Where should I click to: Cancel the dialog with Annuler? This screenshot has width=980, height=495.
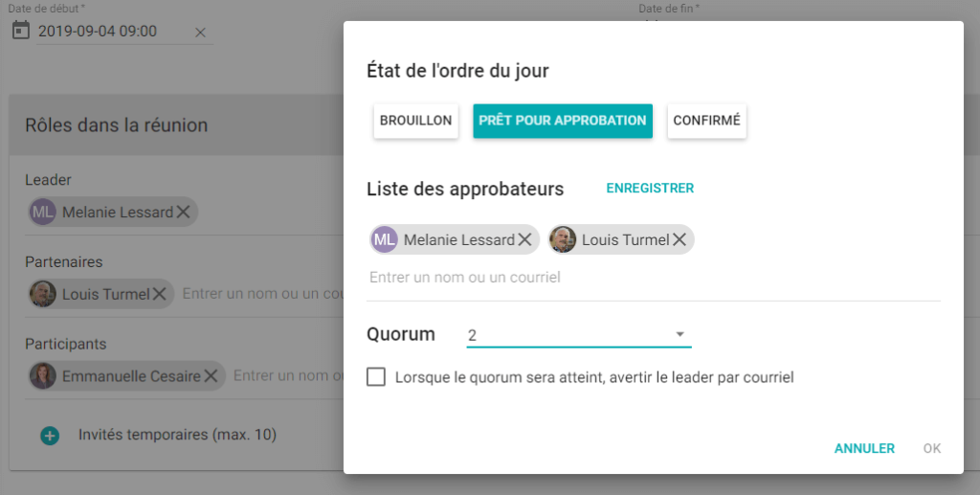(x=864, y=448)
